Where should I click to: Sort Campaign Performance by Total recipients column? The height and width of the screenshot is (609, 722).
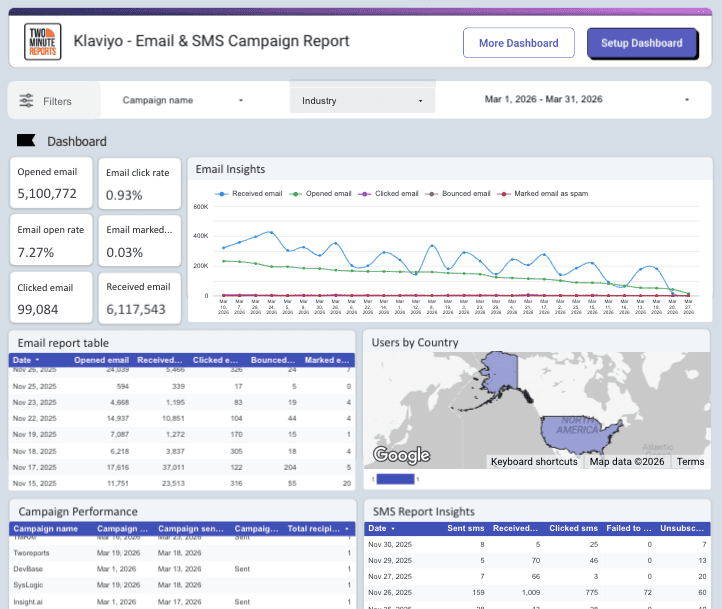click(318, 528)
